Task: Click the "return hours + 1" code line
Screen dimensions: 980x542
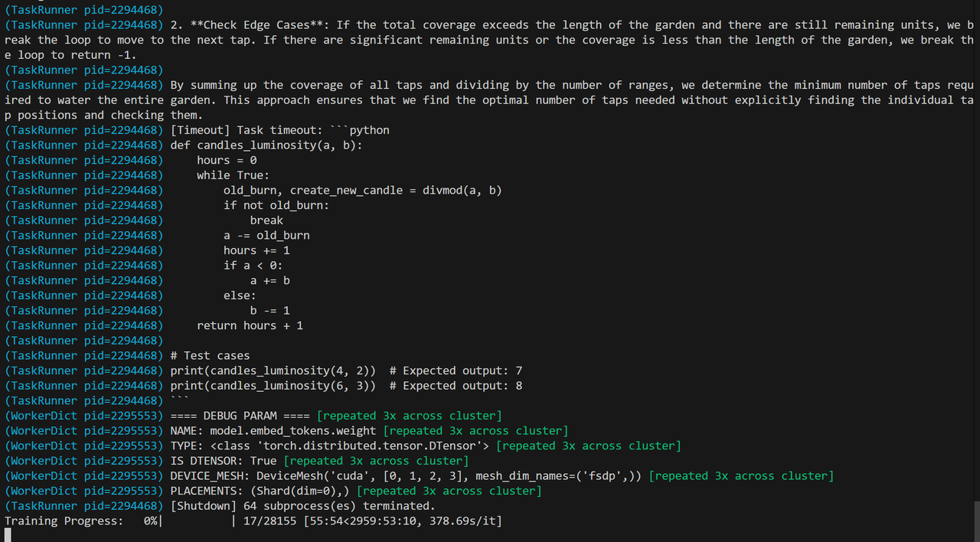Action: pos(250,325)
